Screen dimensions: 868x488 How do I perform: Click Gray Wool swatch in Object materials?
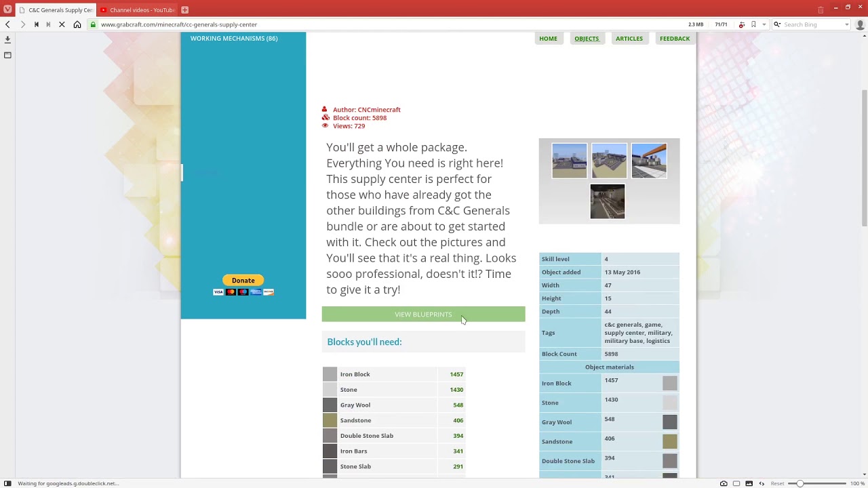pyautogui.click(x=669, y=422)
